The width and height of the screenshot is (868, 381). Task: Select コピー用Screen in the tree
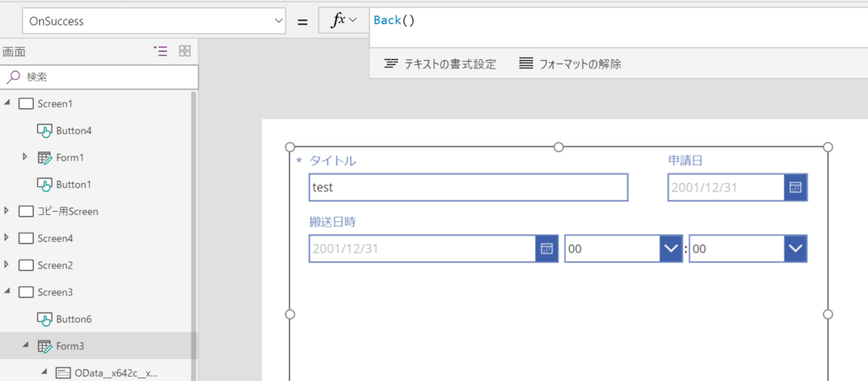68,211
